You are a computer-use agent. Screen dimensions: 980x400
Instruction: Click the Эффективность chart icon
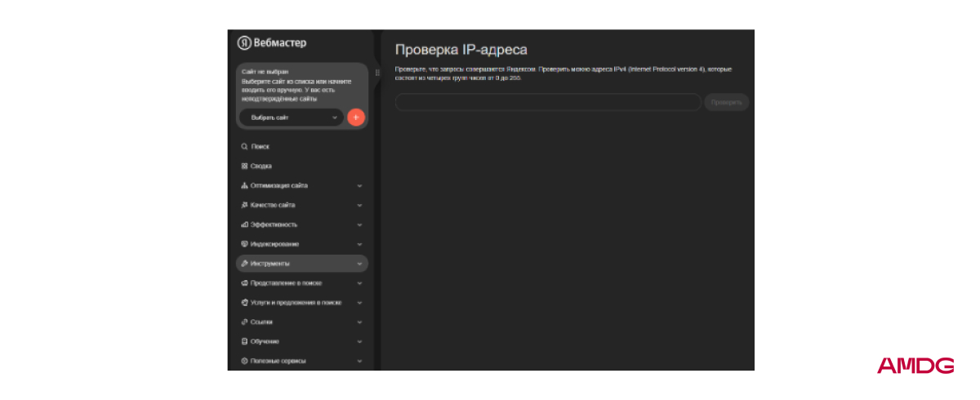[244, 224]
